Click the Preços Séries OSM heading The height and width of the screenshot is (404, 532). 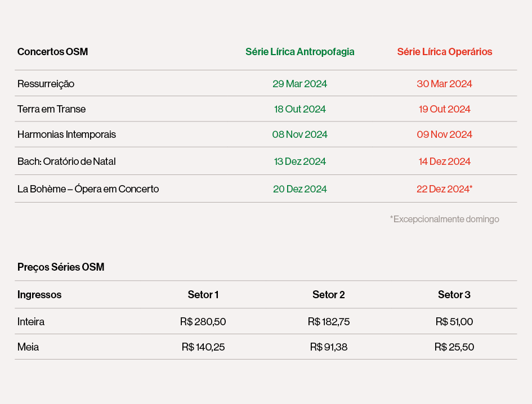[61, 267]
